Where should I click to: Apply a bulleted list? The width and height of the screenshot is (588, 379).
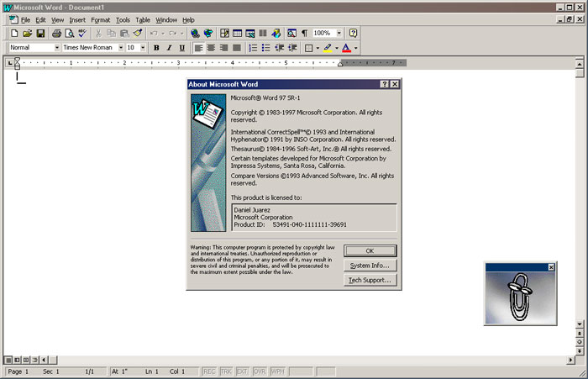tap(266, 48)
